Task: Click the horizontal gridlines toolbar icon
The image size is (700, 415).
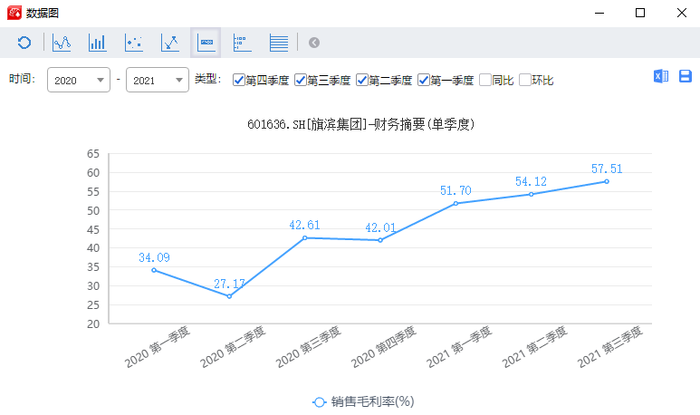Action: point(279,43)
